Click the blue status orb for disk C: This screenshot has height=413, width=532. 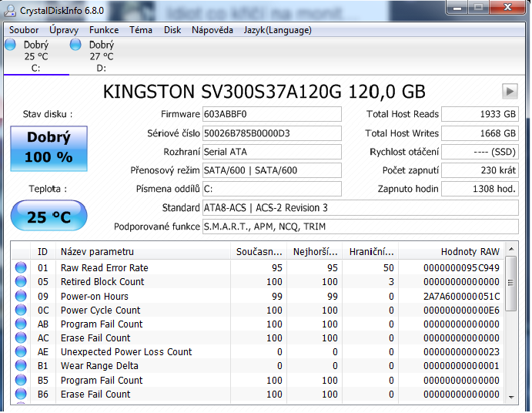(10, 45)
